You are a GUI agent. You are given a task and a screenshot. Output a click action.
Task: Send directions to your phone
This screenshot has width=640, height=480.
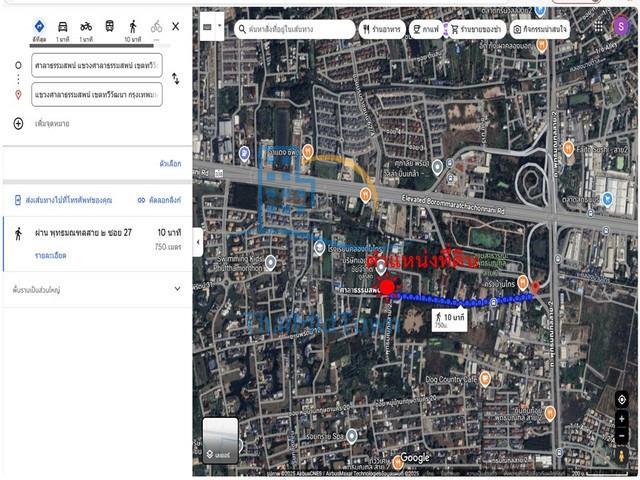pos(63,200)
